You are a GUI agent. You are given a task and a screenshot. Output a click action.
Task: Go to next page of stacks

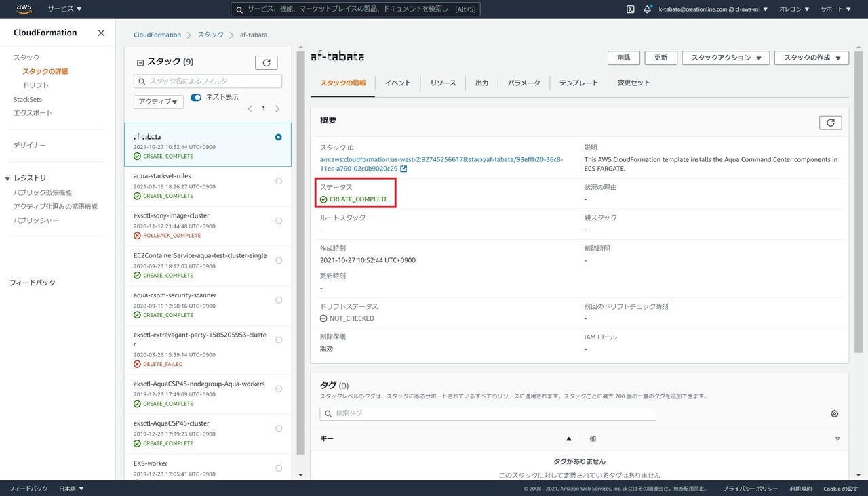277,108
